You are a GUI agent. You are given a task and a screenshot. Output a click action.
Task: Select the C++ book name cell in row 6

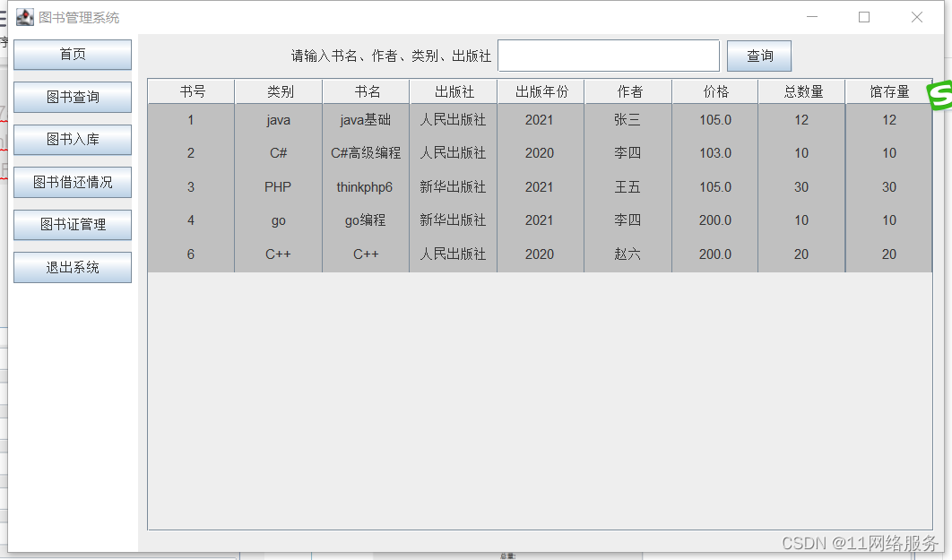[x=366, y=254]
